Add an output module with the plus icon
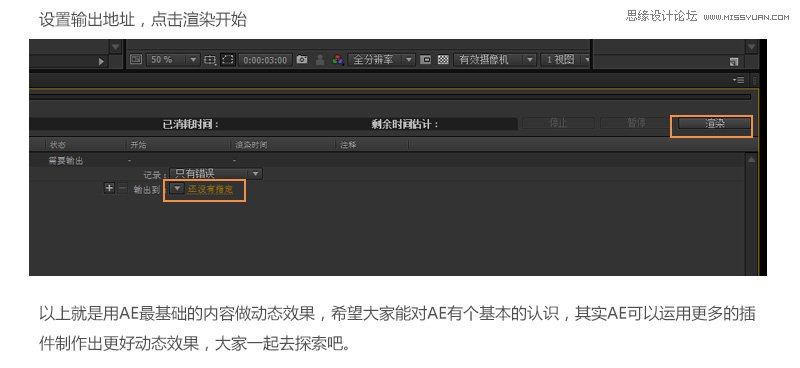Screen dimensions: 800x368 [x=109, y=188]
